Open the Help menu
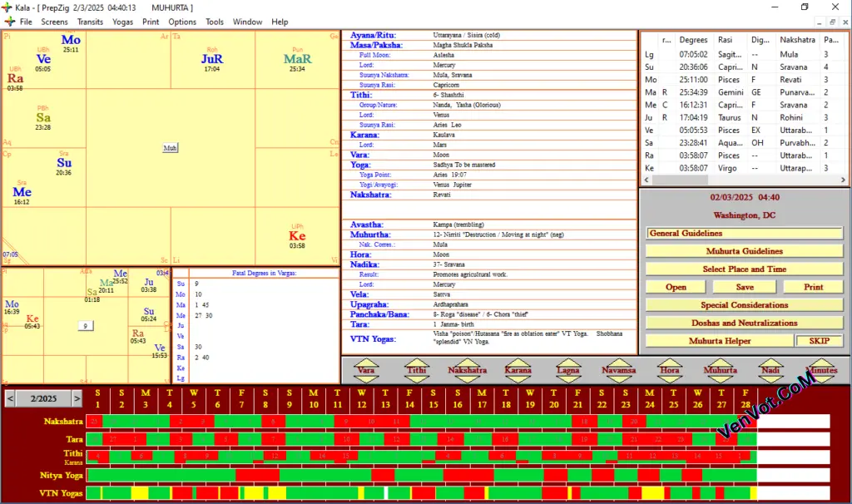852x504 pixels. tap(280, 22)
